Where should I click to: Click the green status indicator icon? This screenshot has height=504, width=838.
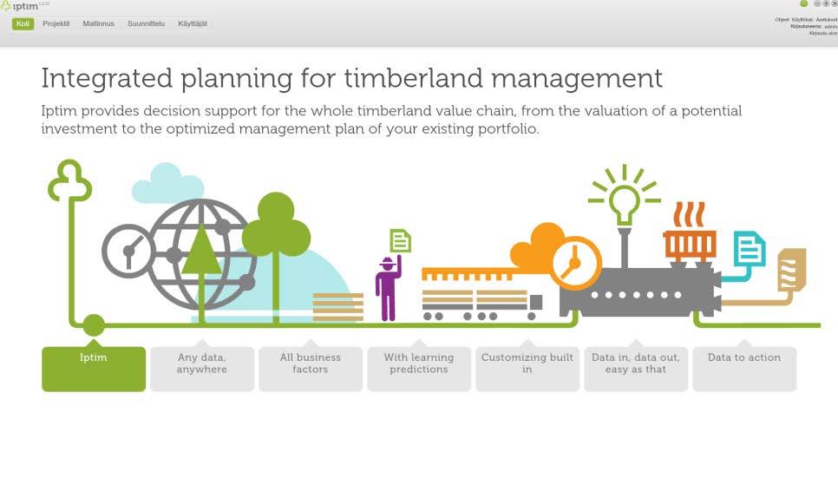[804, 3]
